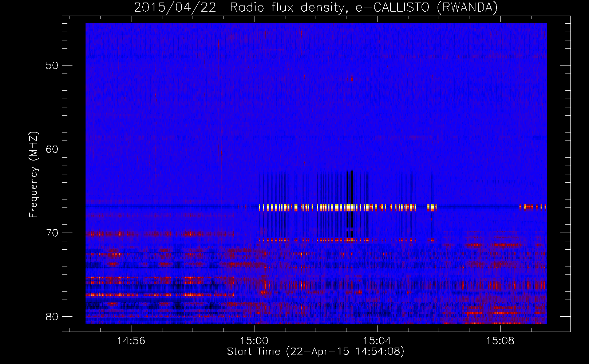The width and height of the screenshot is (589, 364).
Task: Click the plot title 'Radio flux density, e-CALLISTO (RWANDA)'
Action: 364,8
